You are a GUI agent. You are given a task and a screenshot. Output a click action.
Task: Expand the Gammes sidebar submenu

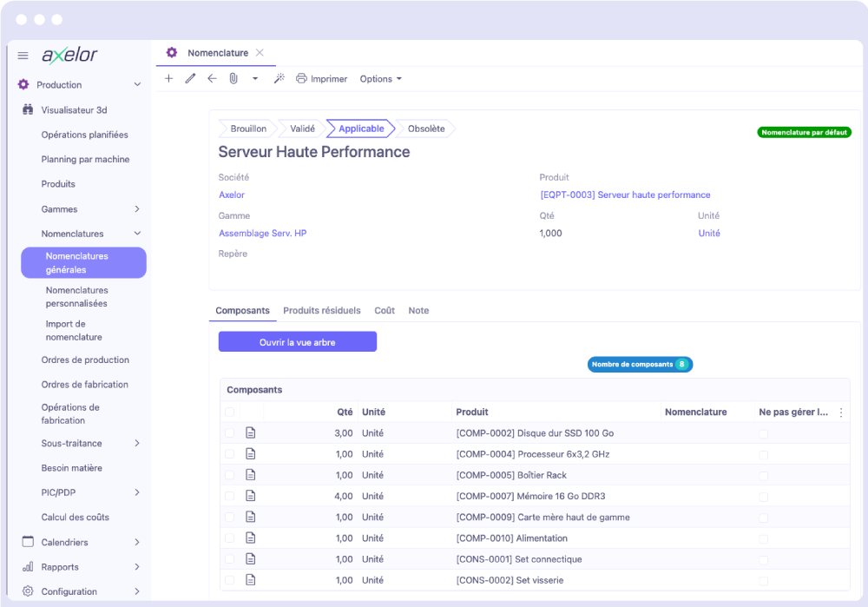tap(137, 209)
